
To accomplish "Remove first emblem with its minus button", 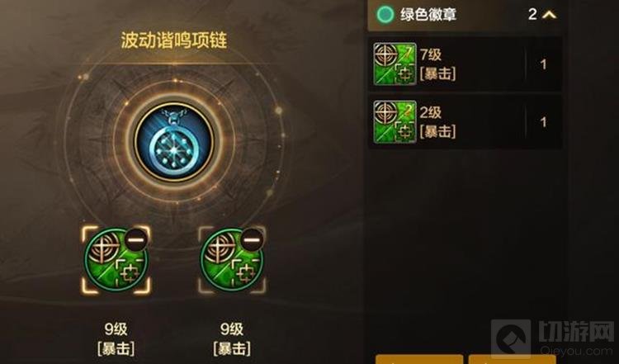I will (x=136, y=239).
